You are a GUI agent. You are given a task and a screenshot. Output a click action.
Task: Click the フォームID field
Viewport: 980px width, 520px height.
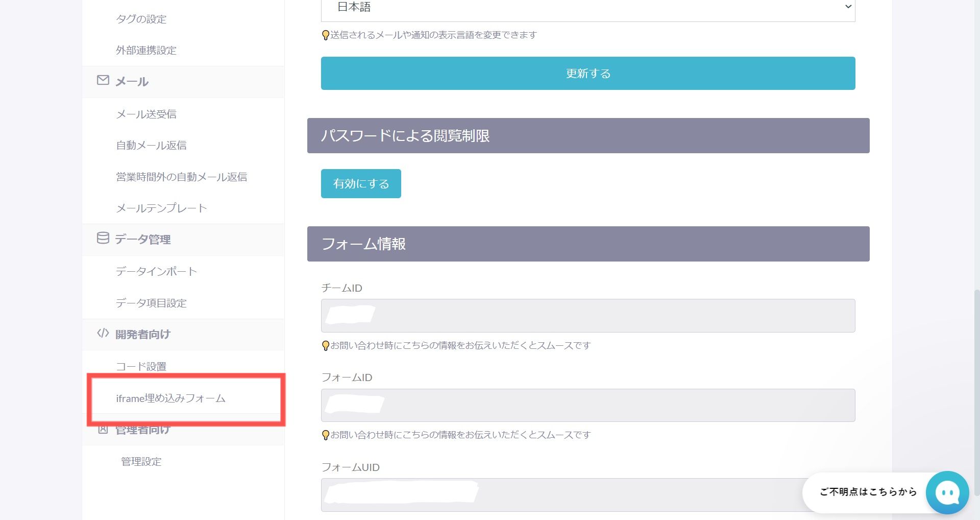(x=587, y=405)
